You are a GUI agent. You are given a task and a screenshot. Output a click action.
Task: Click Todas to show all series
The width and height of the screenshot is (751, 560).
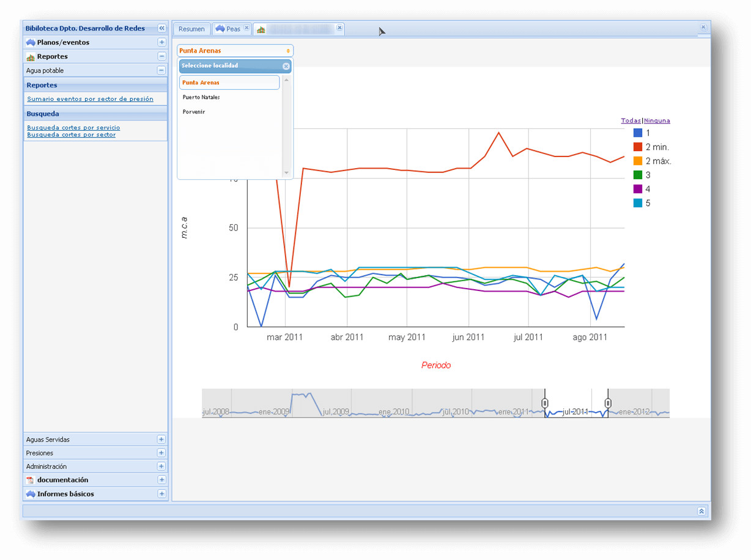(631, 120)
